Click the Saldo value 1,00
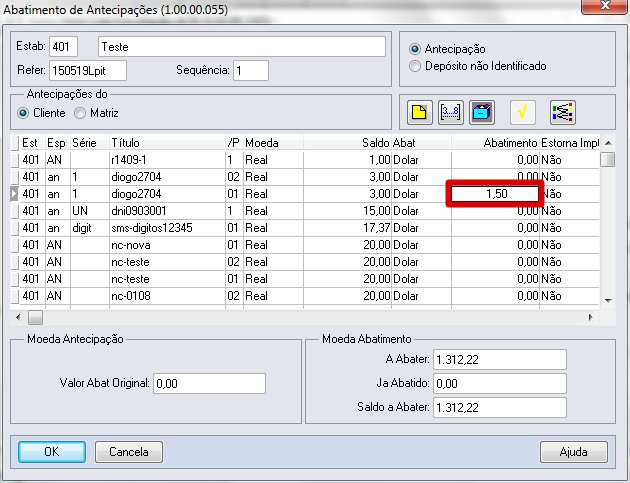The image size is (630, 483). 380,160
